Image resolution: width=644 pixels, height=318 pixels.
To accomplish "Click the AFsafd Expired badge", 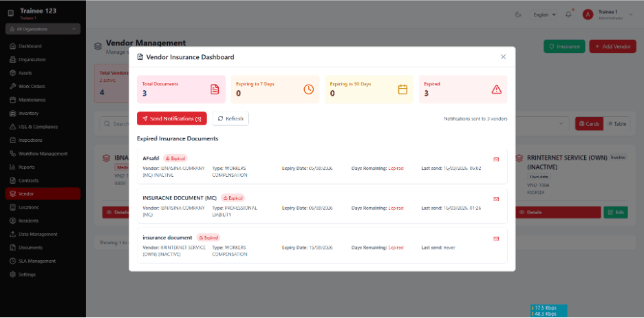I will (x=175, y=158).
